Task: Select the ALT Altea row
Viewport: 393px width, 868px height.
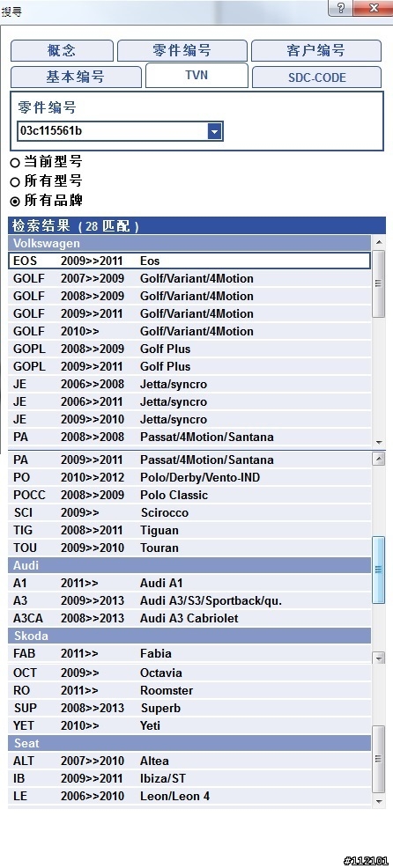Action: coord(189,761)
